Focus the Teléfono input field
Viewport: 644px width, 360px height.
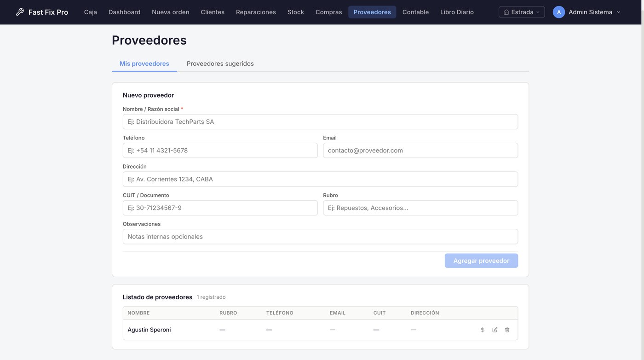point(220,150)
